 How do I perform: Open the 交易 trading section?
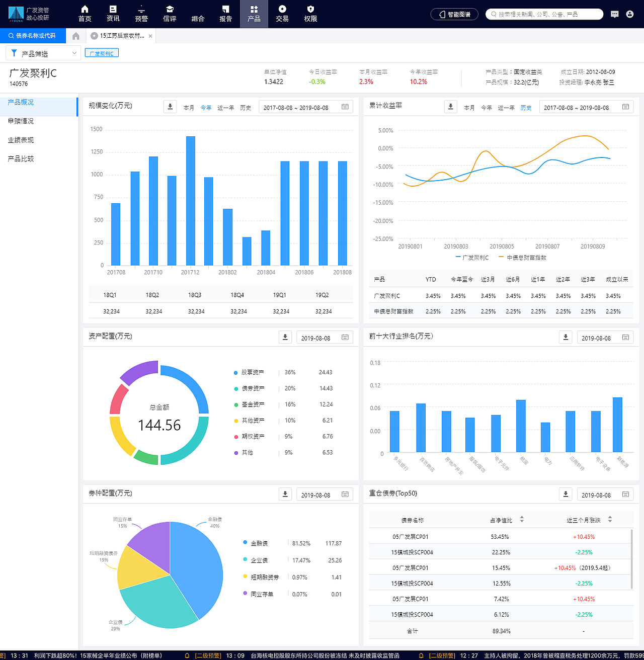[282, 14]
